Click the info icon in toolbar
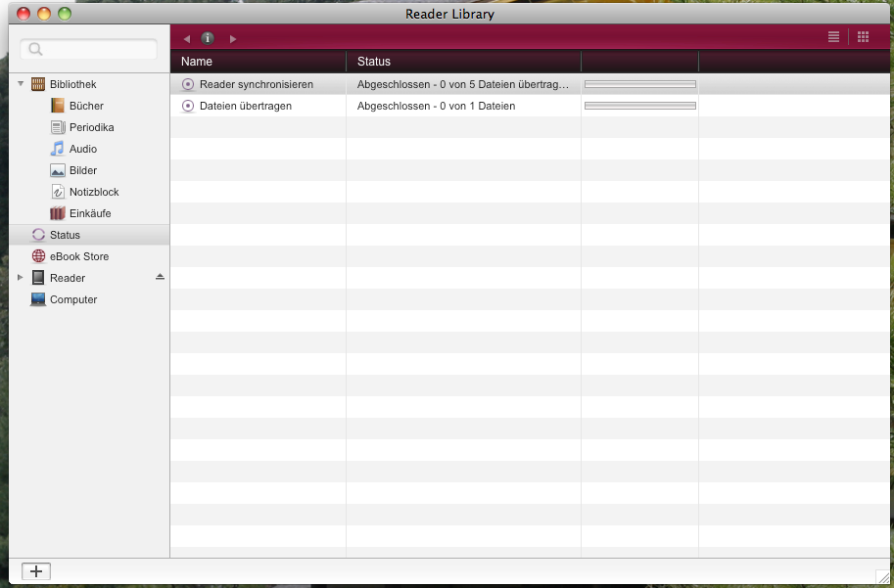This screenshot has height=588, width=894. tap(208, 38)
